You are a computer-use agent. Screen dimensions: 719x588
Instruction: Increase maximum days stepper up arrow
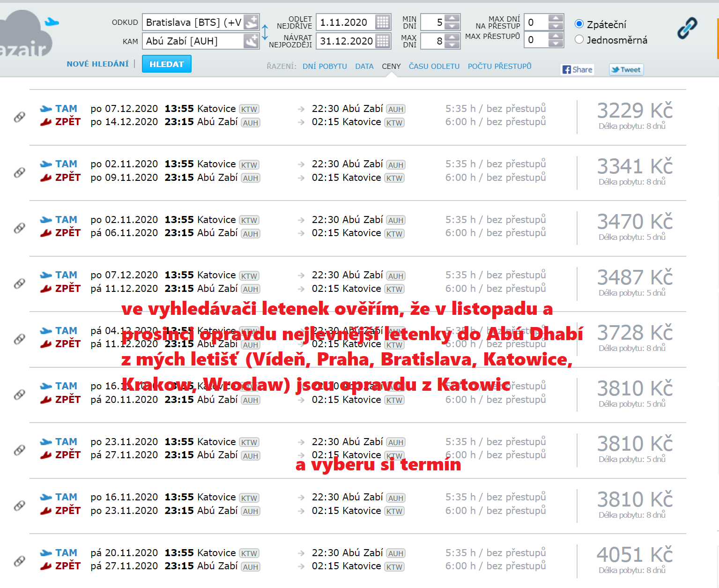pyautogui.click(x=452, y=37)
